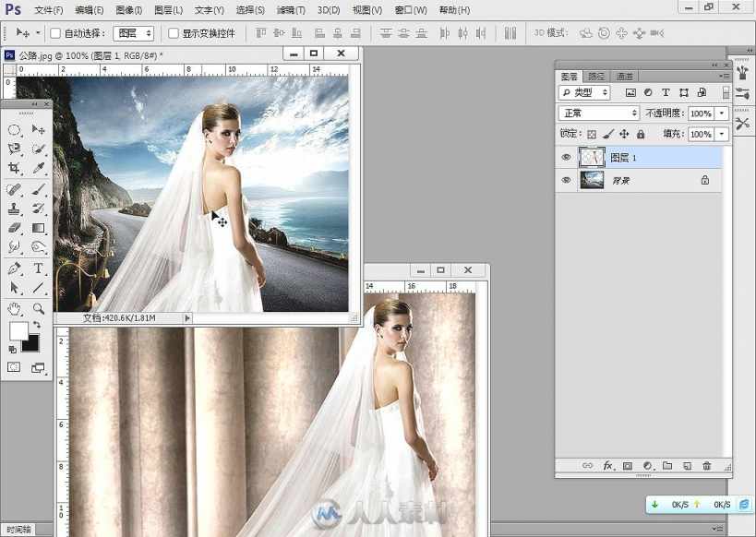The height and width of the screenshot is (537, 756).
Task: Filter layers by pixel layers icon
Action: click(x=630, y=92)
